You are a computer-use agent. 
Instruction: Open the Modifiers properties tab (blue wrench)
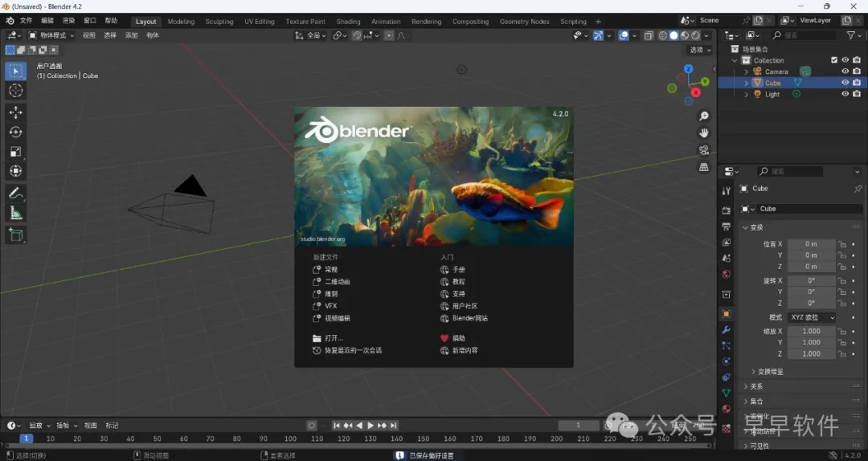727,330
